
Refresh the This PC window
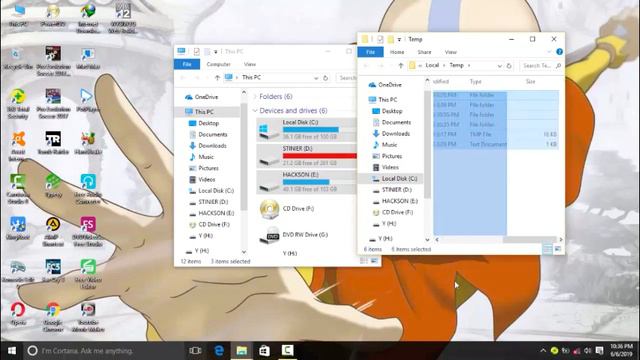pos(325,78)
